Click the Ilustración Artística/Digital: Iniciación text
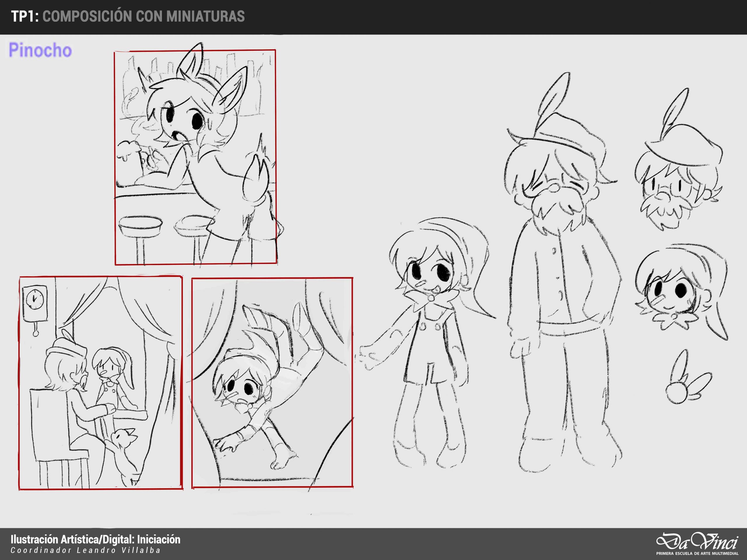 (x=95, y=540)
